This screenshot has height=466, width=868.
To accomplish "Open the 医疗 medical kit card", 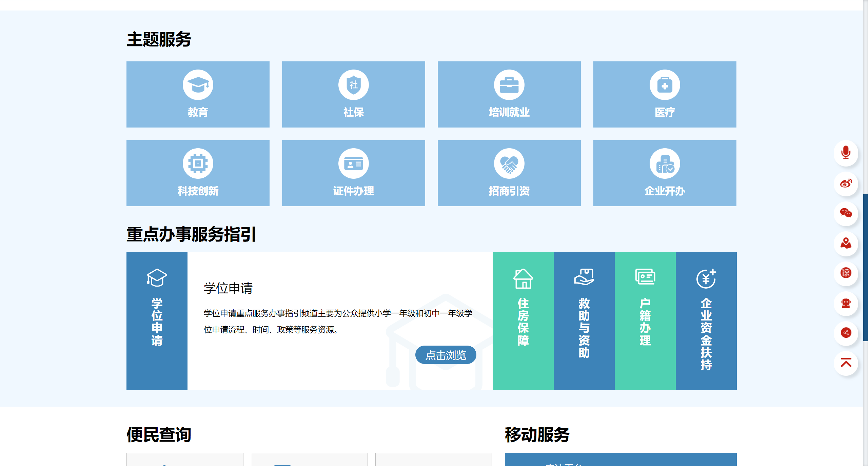I will pyautogui.click(x=665, y=94).
